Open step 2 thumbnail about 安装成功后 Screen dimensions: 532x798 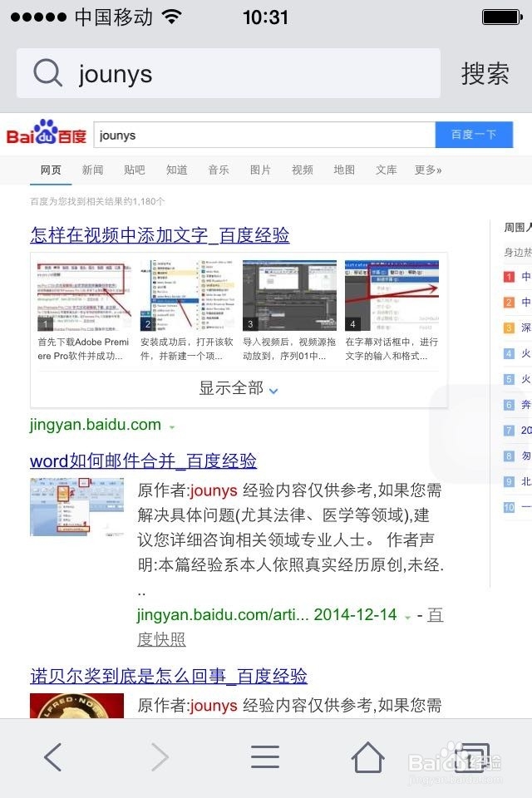[x=187, y=295]
